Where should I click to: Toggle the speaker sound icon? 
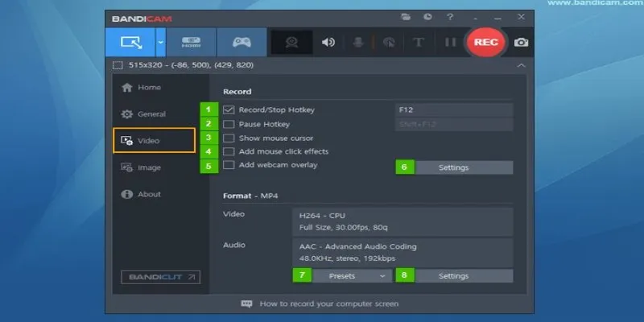[328, 43]
